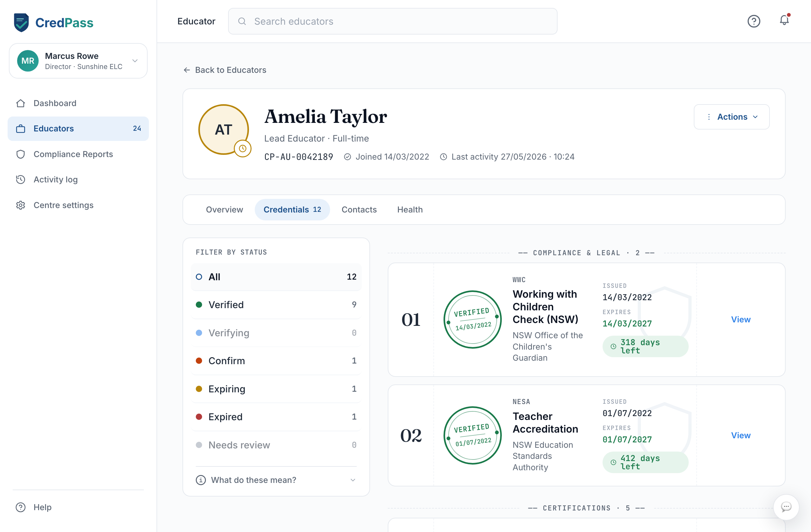The image size is (811, 532).
Task: Open notifications bell
Action: tap(784, 21)
